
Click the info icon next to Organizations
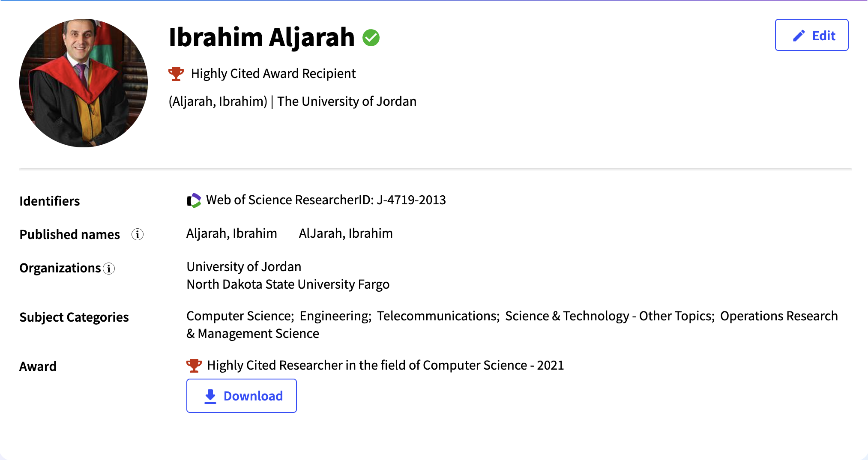(109, 269)
